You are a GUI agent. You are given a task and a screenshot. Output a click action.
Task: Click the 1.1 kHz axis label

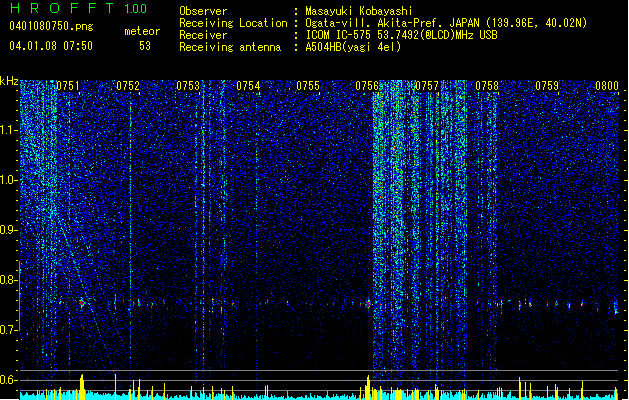(9, 130)
